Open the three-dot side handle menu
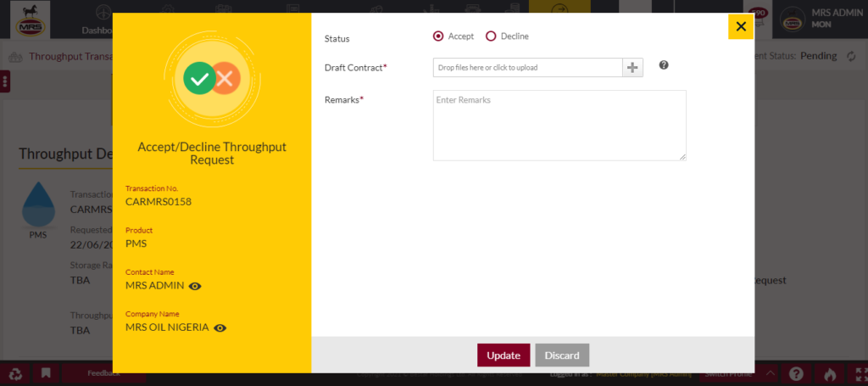Viewport: 868px width, 386px height. [5, 81]
